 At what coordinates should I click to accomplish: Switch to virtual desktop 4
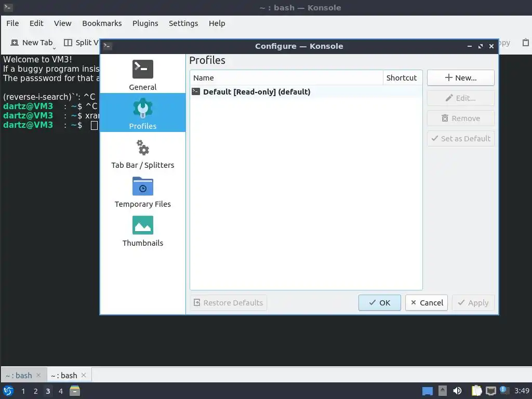coord(60,391)
